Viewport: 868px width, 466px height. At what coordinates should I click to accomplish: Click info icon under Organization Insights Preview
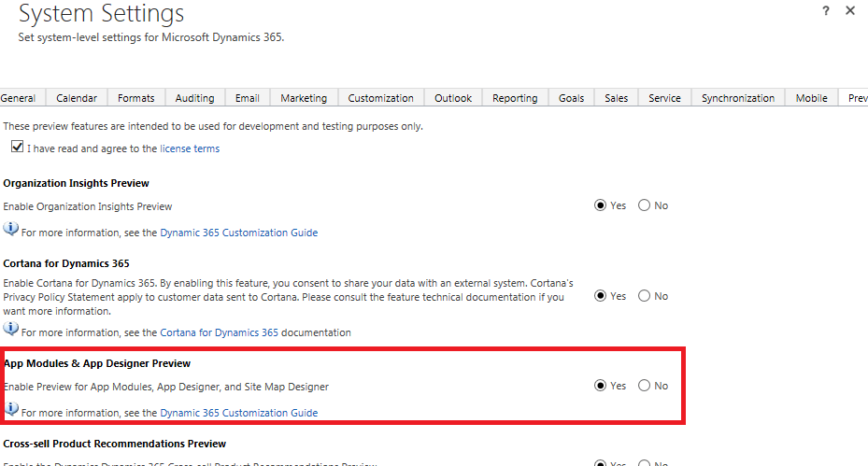click(10, 229)
